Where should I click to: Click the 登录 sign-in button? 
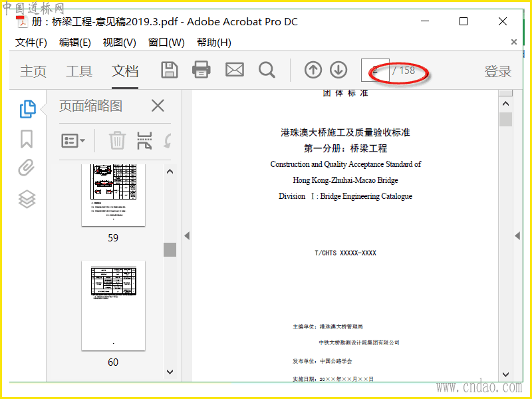[497, 71]
